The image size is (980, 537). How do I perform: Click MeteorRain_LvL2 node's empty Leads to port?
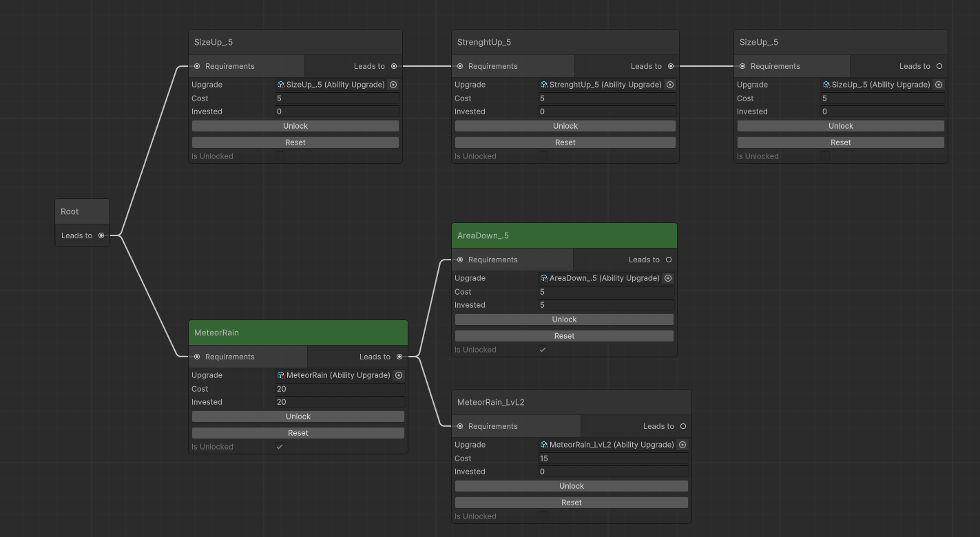[x=683, y=426]
